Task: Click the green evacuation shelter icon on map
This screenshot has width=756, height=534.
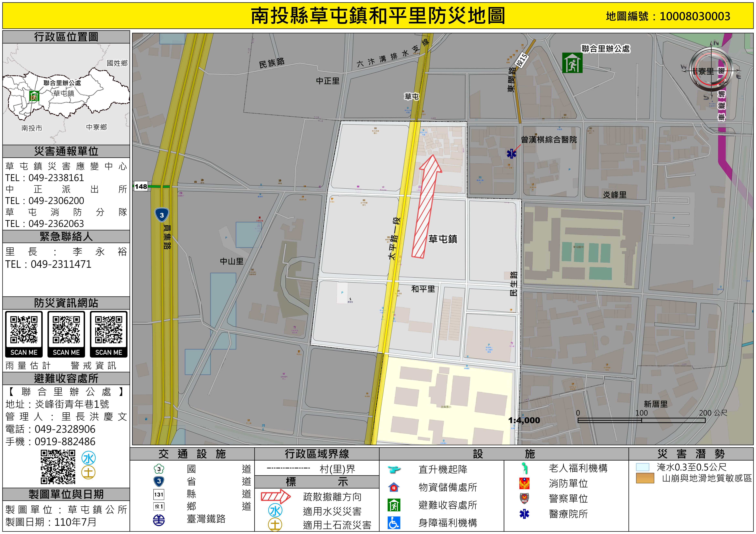Action: [572, 63]
